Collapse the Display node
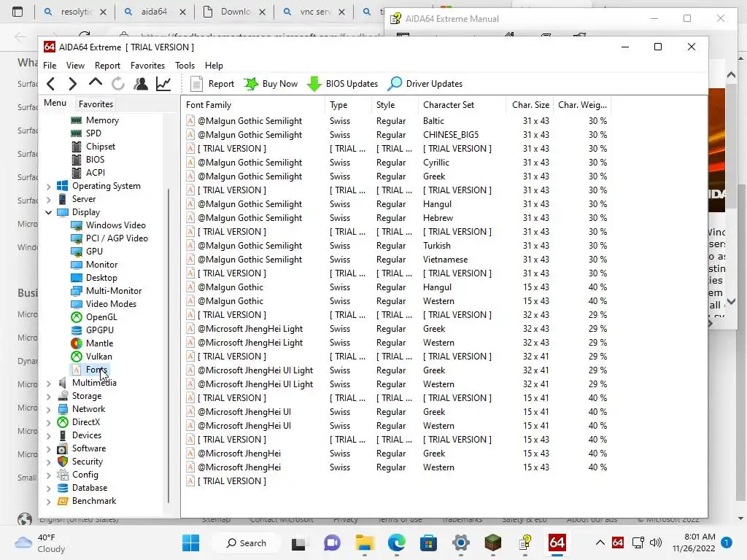Image resolution: width=747 pixels, height=560 pixels. click(49, 212)
